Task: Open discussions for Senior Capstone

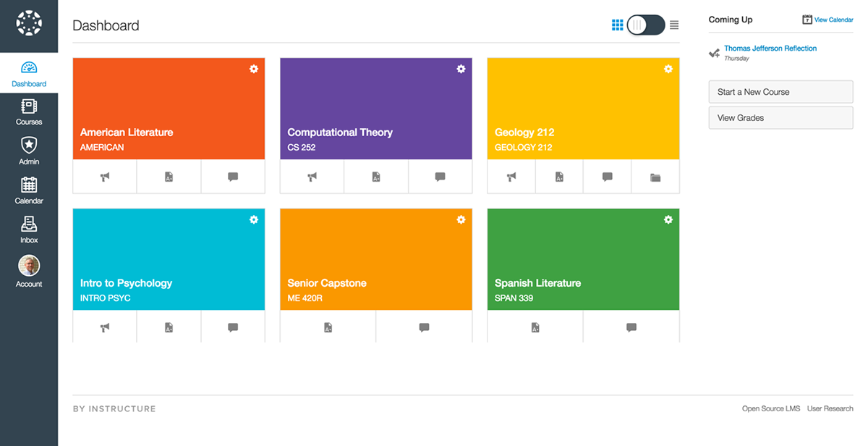Action: tap(424, 327)
